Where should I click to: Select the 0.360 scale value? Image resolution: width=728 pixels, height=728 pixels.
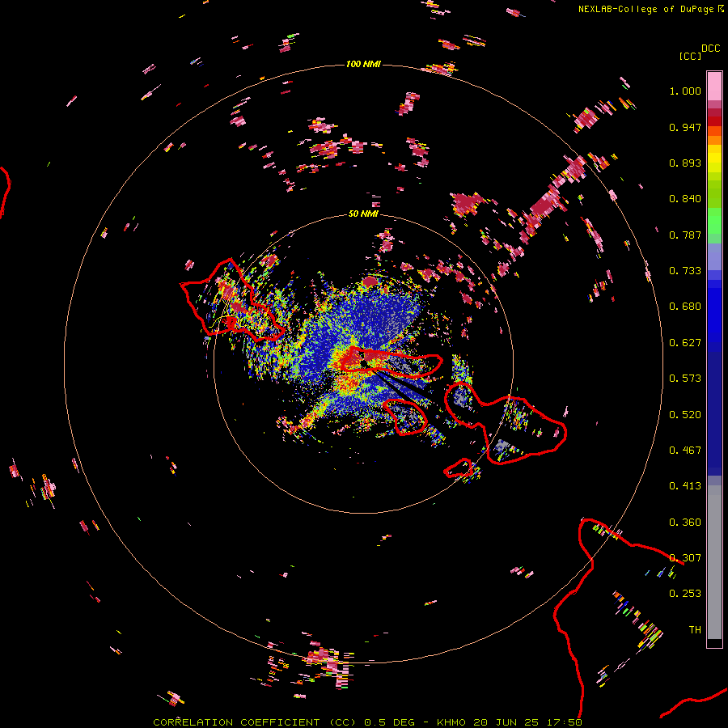click(685, 523)
